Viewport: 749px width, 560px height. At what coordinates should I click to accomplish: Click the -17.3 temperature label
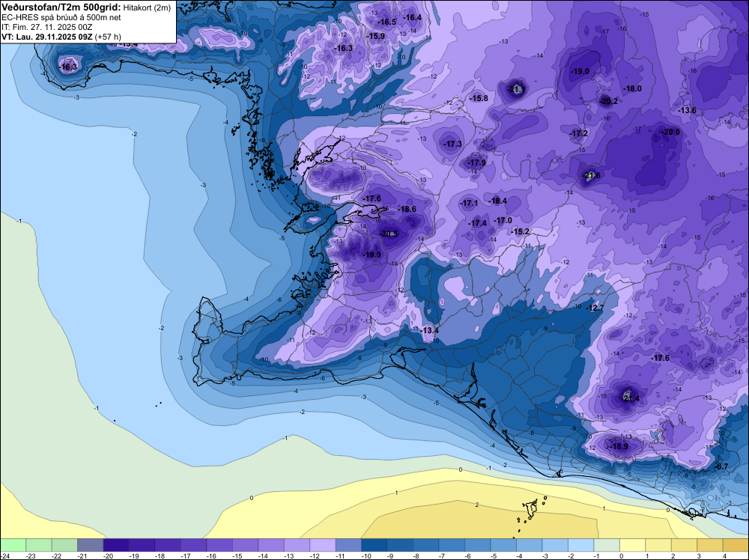[453, 144]
